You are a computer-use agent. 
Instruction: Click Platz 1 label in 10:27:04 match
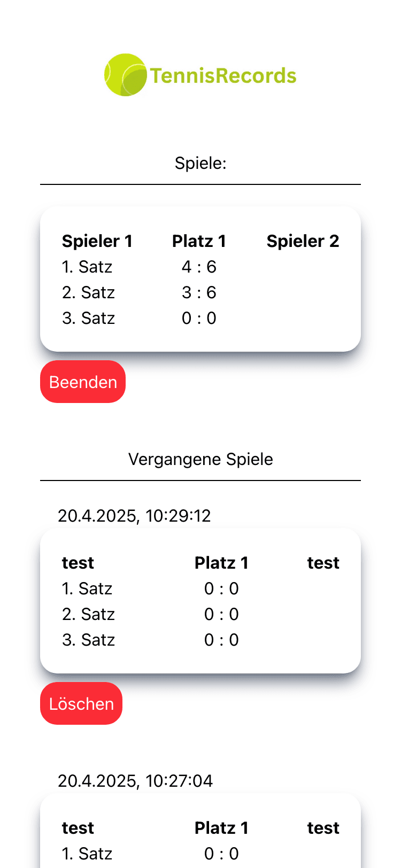click(x=221, y=828)
